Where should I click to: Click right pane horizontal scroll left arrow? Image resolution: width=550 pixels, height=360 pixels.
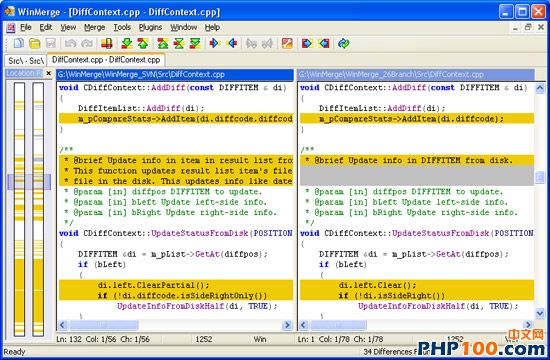[x=303, y=325]
